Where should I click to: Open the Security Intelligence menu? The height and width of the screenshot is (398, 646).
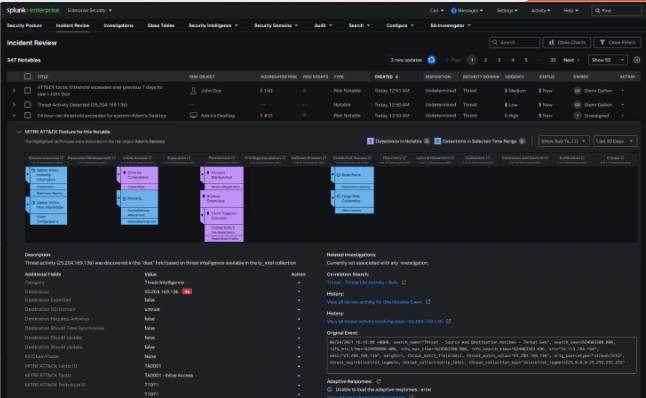[213, 26]
